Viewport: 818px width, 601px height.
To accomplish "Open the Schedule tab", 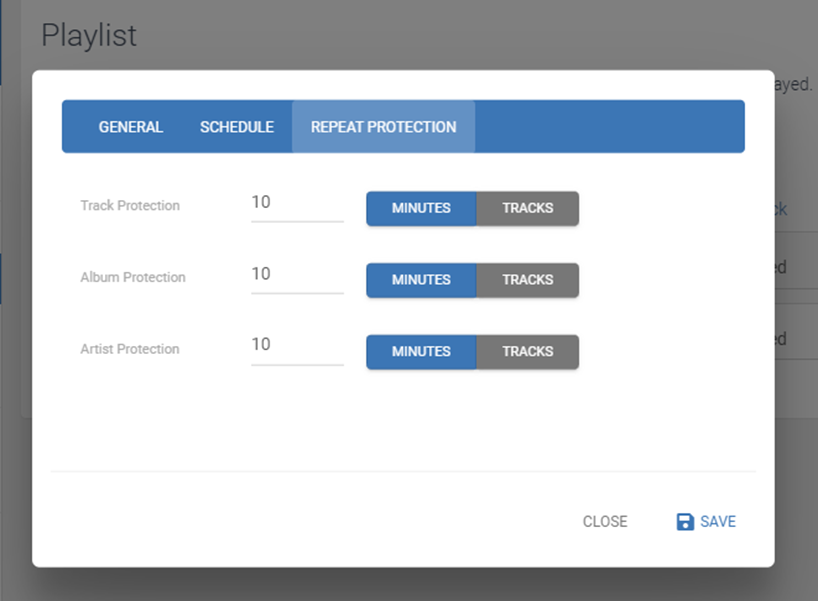I will pos(237,127).
